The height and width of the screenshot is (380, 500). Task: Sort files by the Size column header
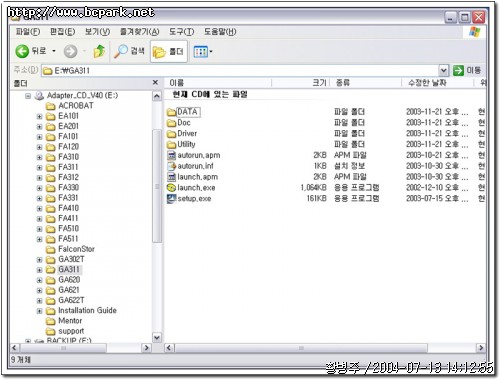301,83
